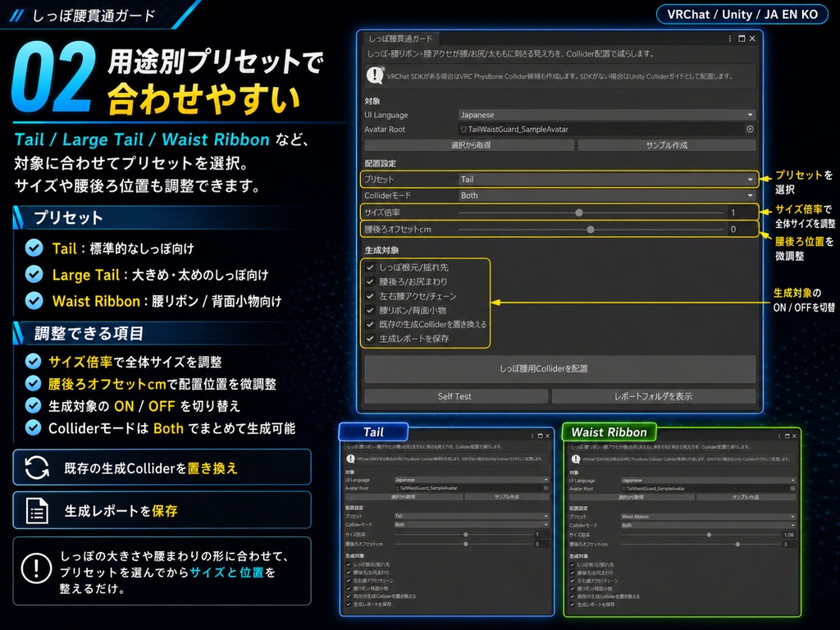Toggle しっぽ根元/揺れ先 checkbox in main window
The height and width of the screenshot is (630, 840).
(370, 267)
